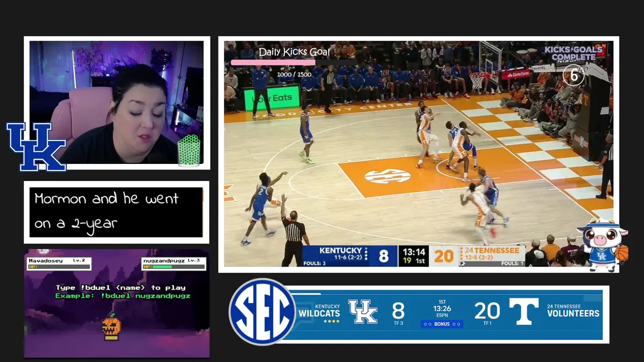Click the 'ESPN' label in the bottom bar

442,316
